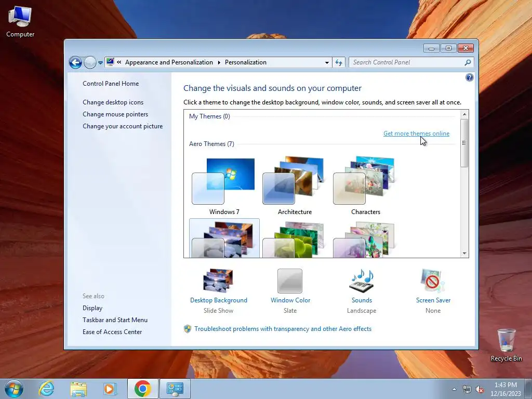The image size is (532, 399).
Task: Open address bar previous locations dropdown
Action: click(327, 62)
